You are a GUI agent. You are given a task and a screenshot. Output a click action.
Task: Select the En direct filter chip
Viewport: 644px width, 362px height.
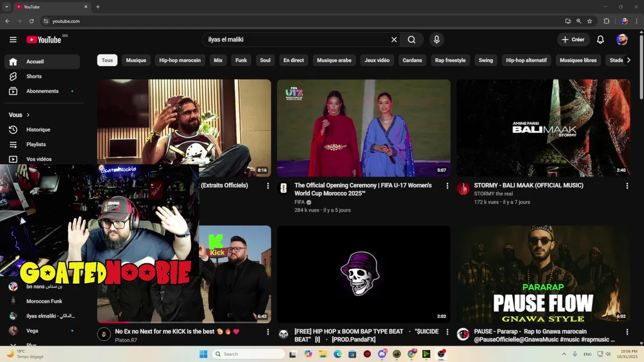coord(293,60)
